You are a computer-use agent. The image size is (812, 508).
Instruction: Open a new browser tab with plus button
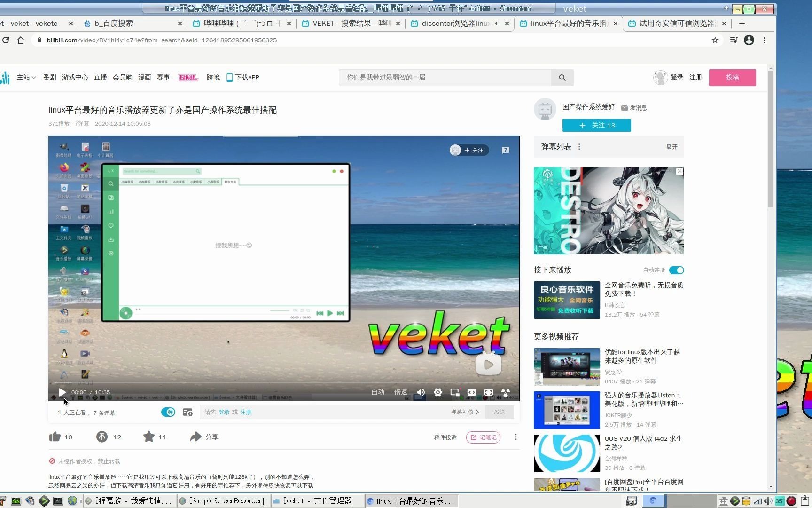742,24
